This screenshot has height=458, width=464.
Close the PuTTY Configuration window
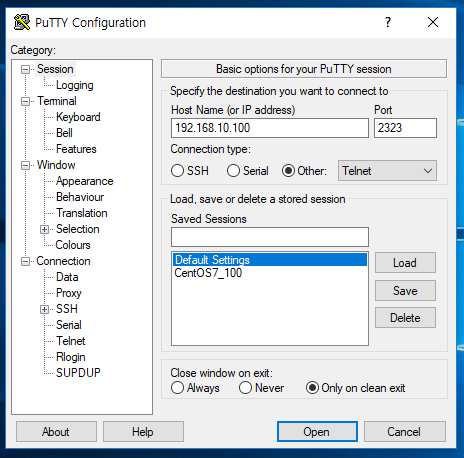tap(433, 22)
